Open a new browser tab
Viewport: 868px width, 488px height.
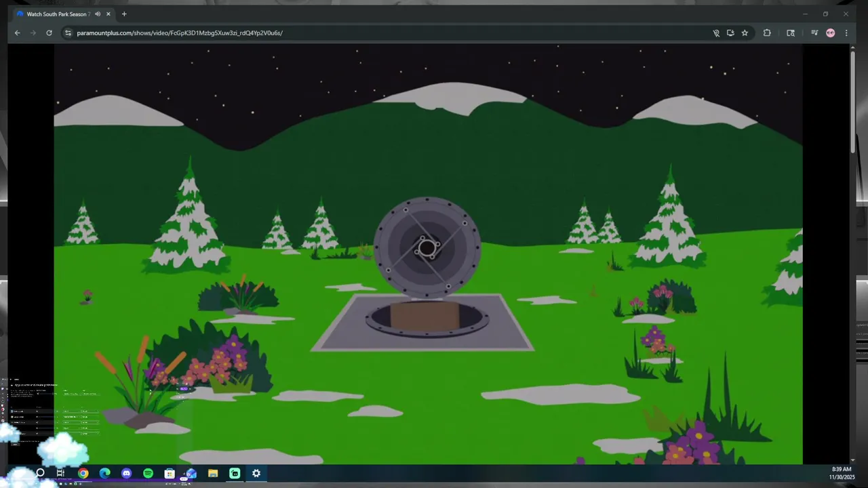[x=124, y=14]
